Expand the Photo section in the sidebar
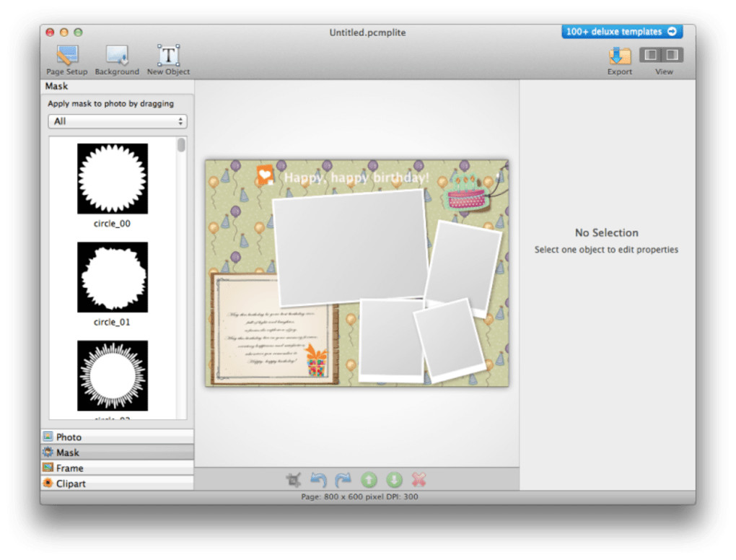 click(117, 437)
